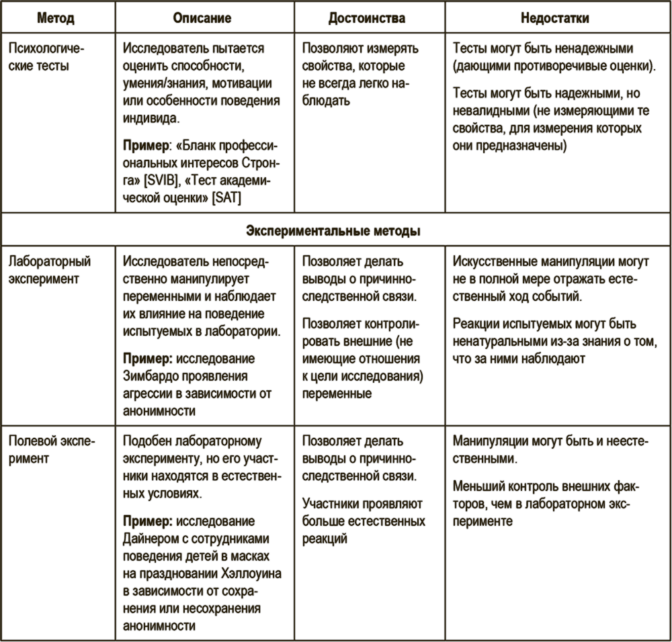
Task: Select the «Участники проявляют больше естественных реакций» text
Action: [x=363, y=520]
